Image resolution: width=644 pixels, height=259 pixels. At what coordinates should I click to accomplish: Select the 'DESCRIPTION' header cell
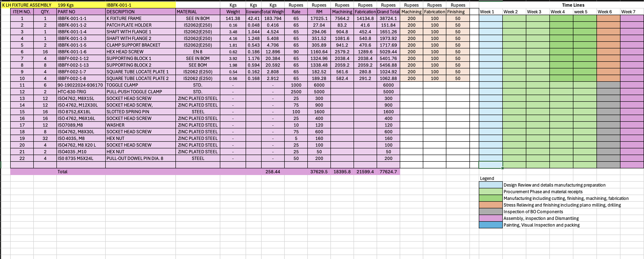click(141, 12)
